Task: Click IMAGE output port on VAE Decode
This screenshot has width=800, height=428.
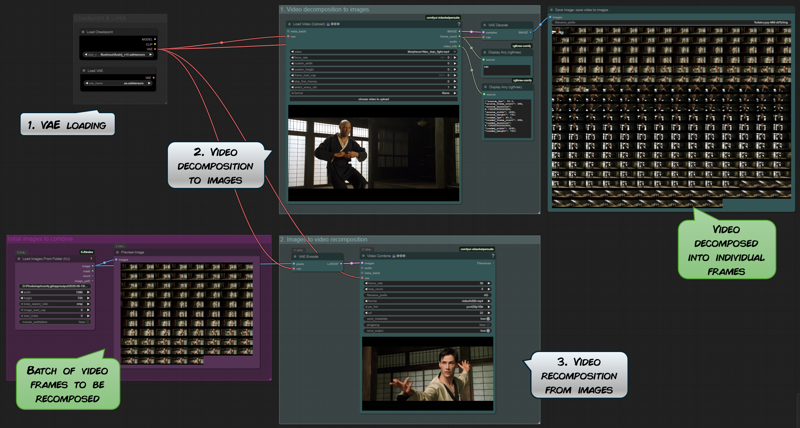Action: click(531, 32)
